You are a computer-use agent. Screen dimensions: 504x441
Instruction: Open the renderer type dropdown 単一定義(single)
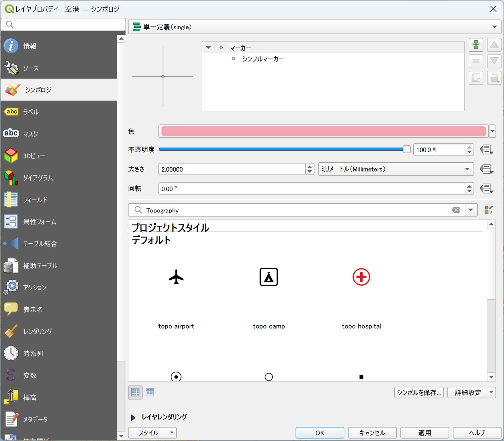pos(314,27)
